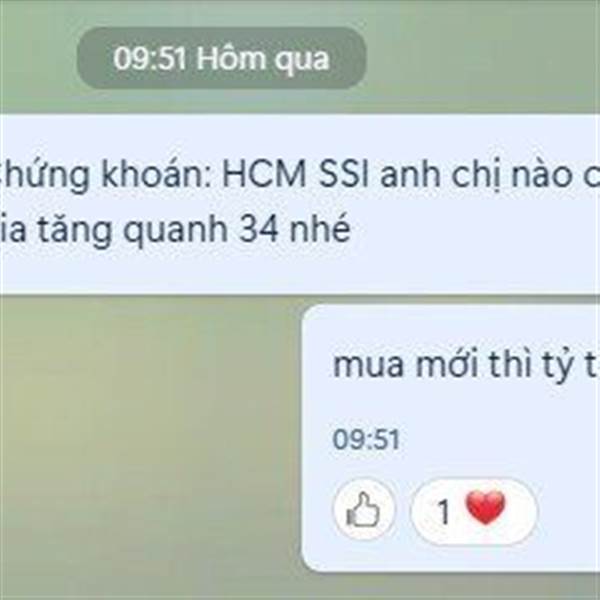Click the word "mua" in the reply bubble

click(368, 365)
